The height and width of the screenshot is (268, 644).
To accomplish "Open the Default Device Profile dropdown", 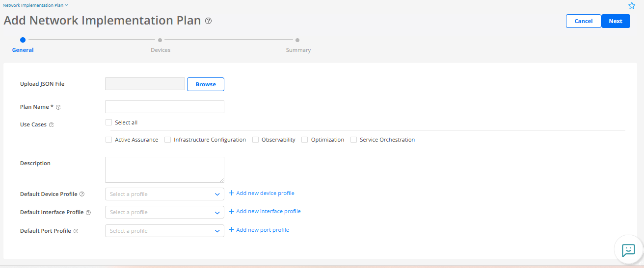I will pos(164,194).
